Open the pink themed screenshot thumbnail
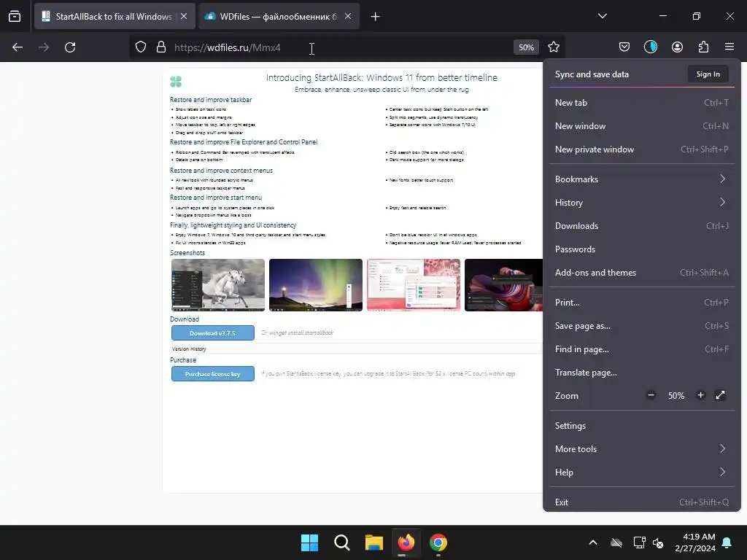This screenshot has width=747, height=560. point(414,285)
